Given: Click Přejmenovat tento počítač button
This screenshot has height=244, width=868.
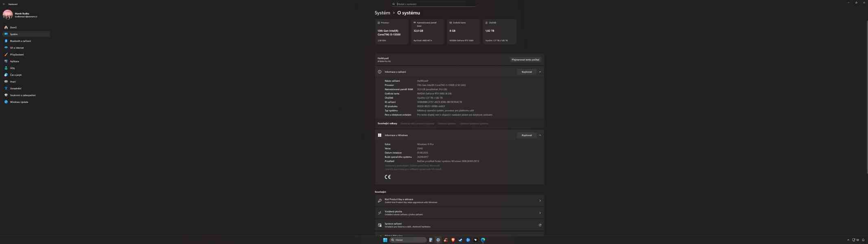Looking at the screenshot, I should coord(525,60).
